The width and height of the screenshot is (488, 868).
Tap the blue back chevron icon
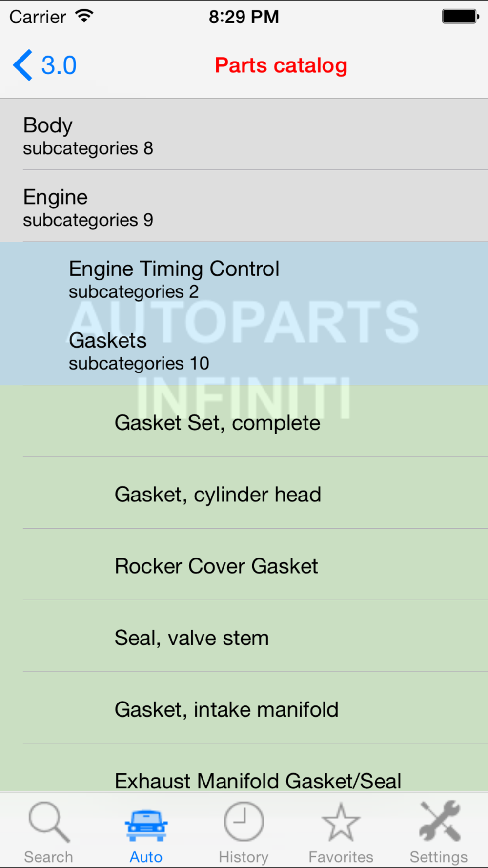coord(23,65)
